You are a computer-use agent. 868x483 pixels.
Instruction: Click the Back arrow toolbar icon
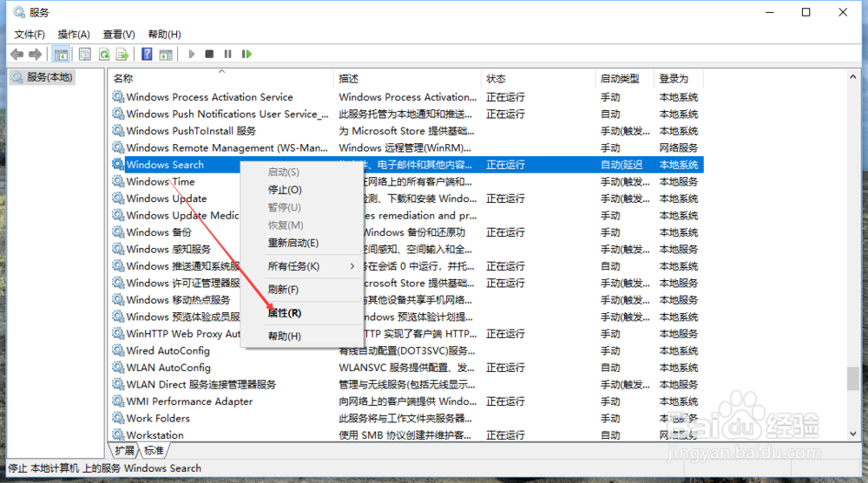[17, 55]
